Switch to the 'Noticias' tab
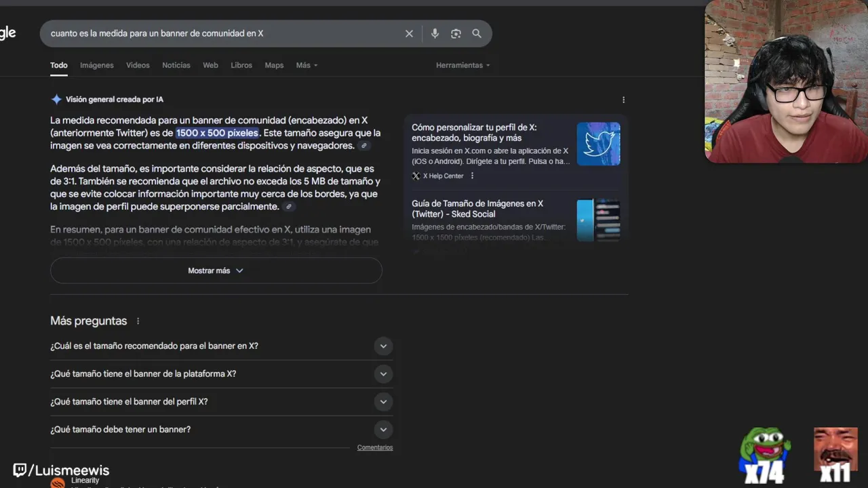Viewport: 868px width, 488px height. pos(176,65)
